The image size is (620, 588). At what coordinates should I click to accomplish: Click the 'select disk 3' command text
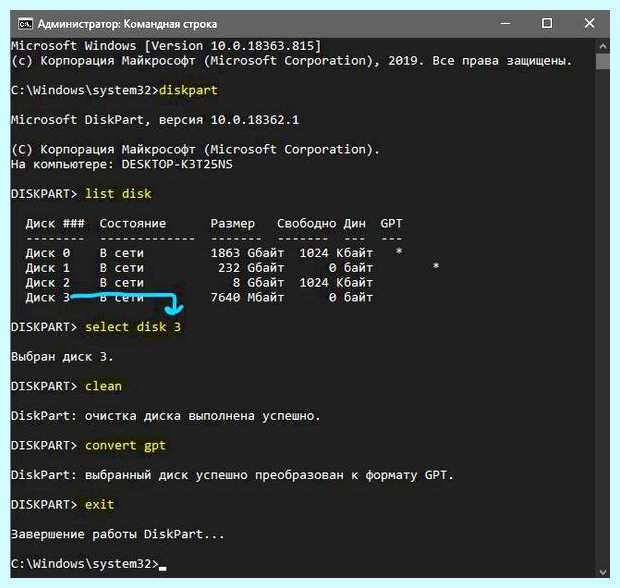click(x=133, y=327)
